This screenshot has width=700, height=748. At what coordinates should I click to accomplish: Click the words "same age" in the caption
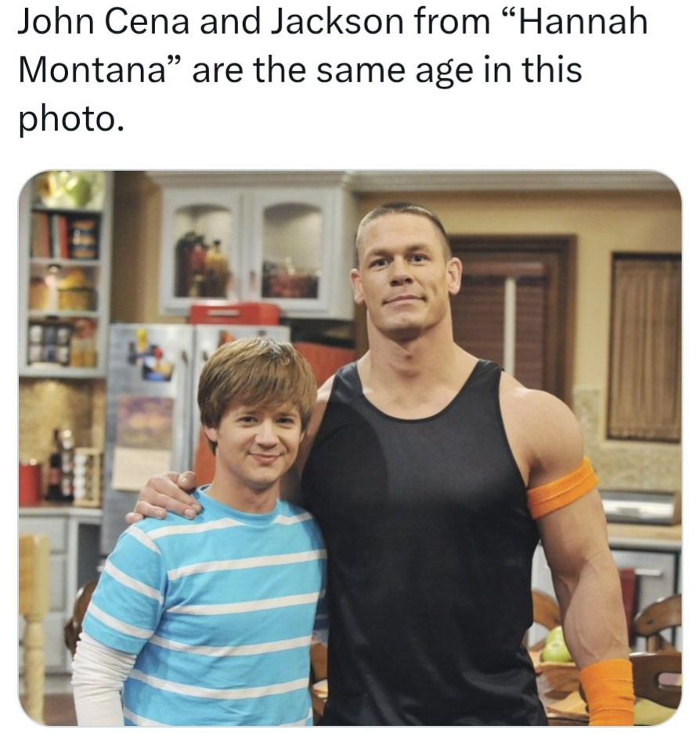[395, 70]
